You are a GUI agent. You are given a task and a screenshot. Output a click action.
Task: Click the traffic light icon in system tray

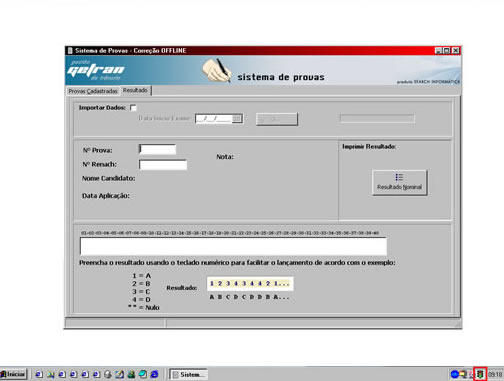point(480,374)
